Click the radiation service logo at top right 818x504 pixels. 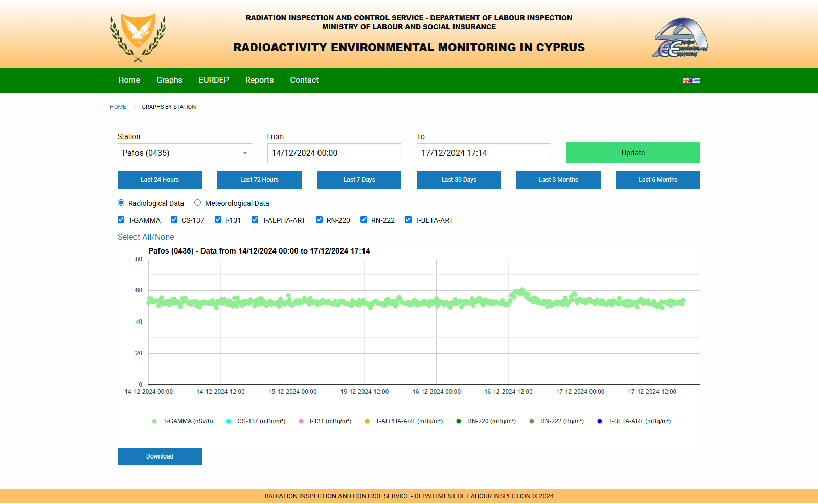pyautogui.click(x=679, y=38)
